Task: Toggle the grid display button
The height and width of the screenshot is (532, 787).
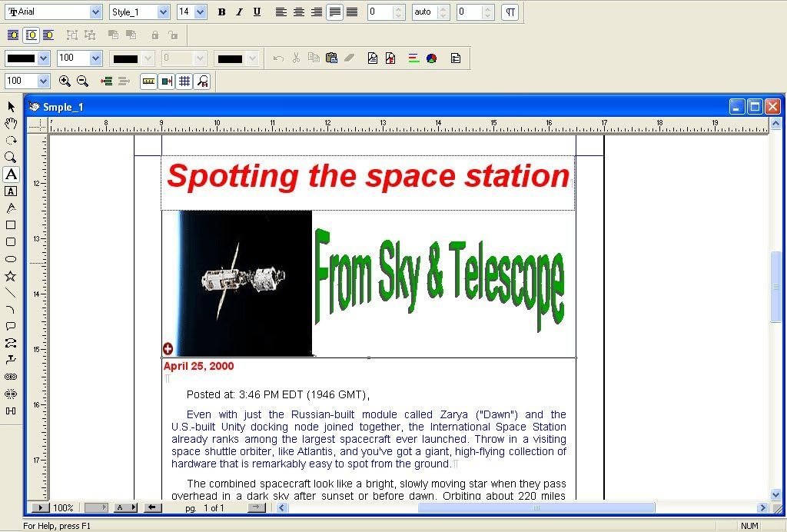Action: [184, 81]
